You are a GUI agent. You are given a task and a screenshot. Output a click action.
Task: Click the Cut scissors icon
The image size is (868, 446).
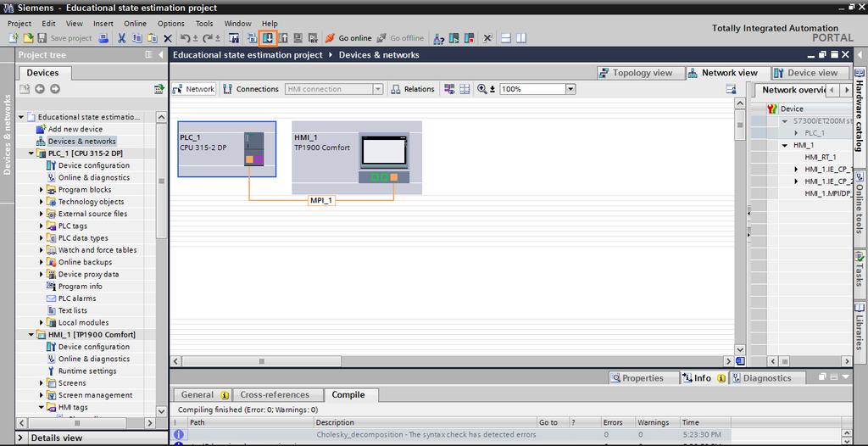121,38
